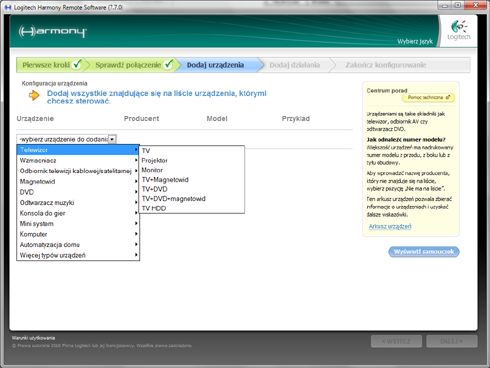Select Mini system category
Image resolution: width=490 pixels, height=368 pixels.
(x=78, y=224)
